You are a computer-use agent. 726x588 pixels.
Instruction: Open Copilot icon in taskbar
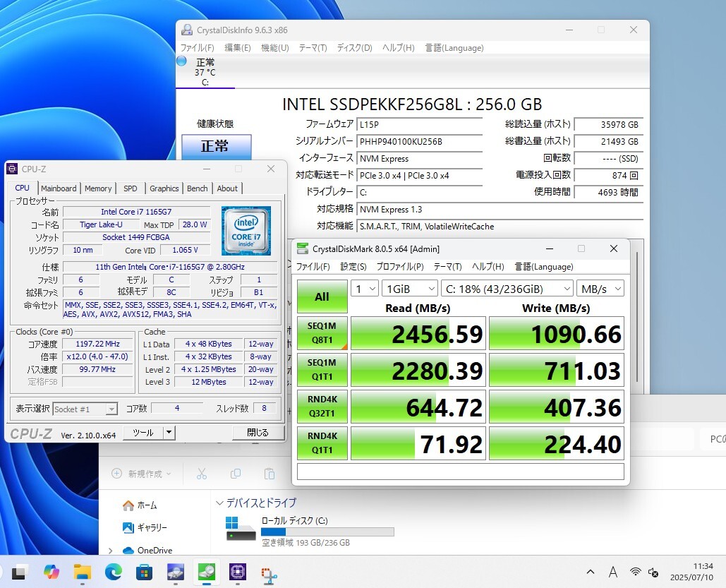(x=51, y=572)
